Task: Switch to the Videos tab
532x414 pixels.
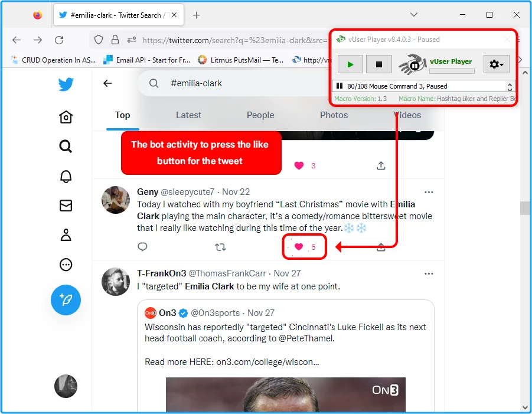Action: pyautogui.click(x=407, y=115)
